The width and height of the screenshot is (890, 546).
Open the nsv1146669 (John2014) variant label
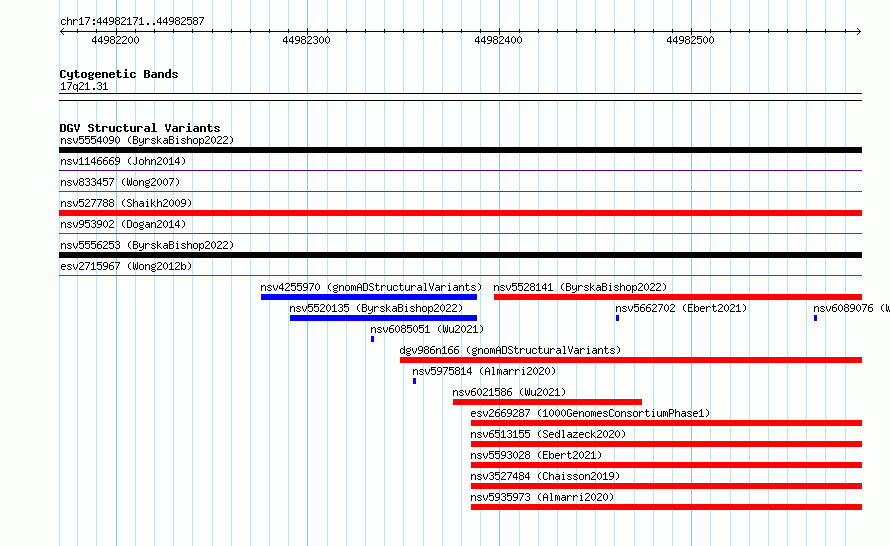123,161
